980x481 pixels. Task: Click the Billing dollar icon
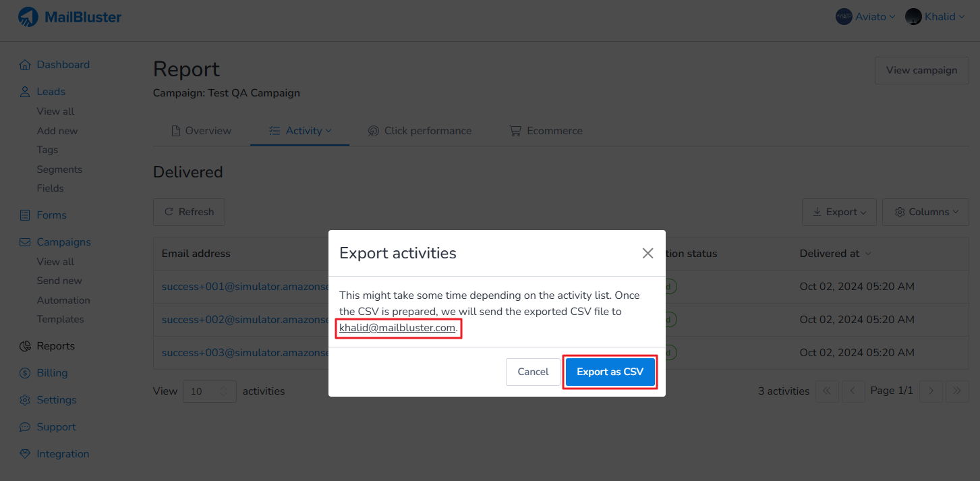click(25, 373)
